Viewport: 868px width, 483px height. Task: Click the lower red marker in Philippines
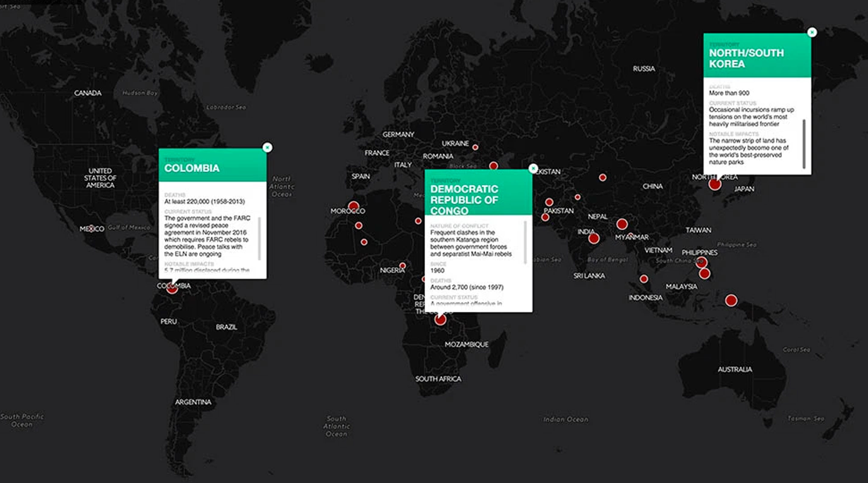705,274
